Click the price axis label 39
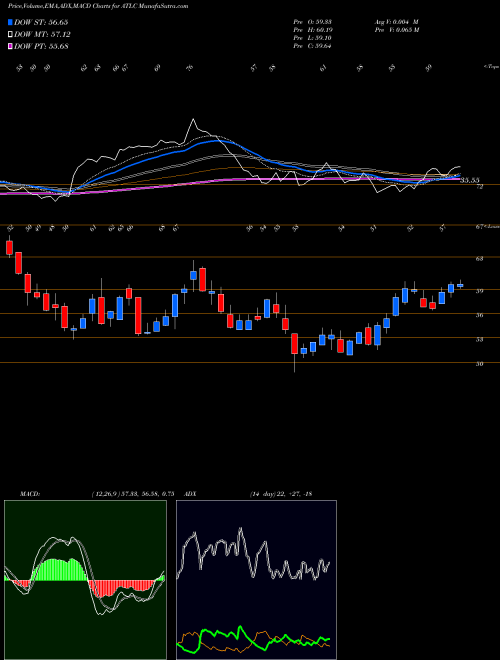This screenshot has width=500, height=660. coord(479,290)
